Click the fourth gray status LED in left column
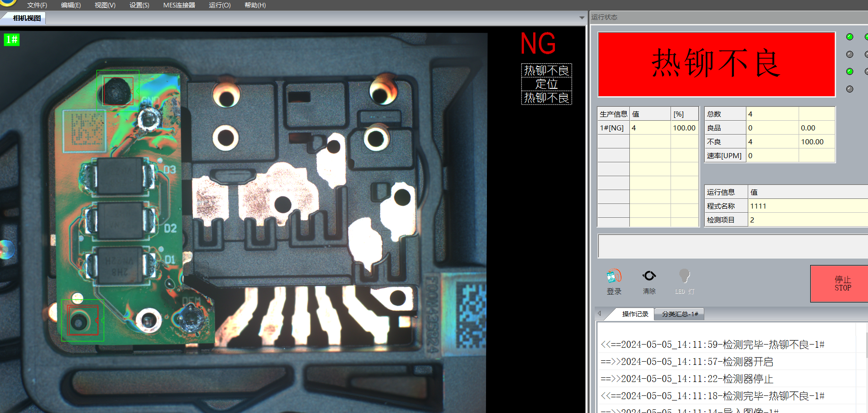 850,89
